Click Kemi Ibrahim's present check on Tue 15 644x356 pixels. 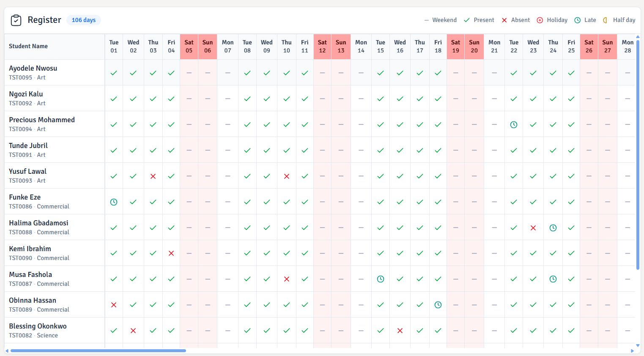click(x=381, y=254)
